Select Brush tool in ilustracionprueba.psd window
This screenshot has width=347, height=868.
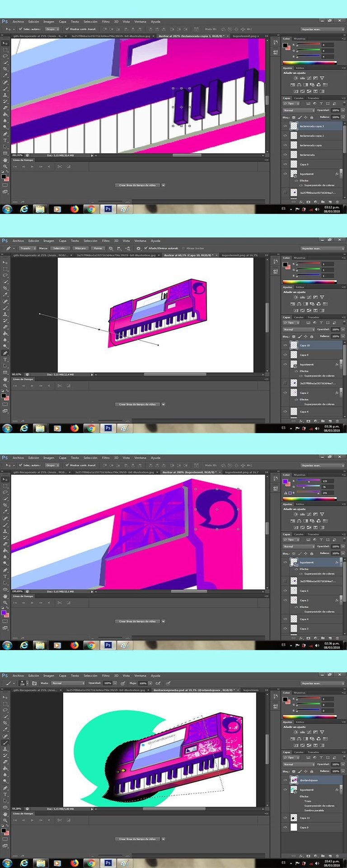click(5, 743)
